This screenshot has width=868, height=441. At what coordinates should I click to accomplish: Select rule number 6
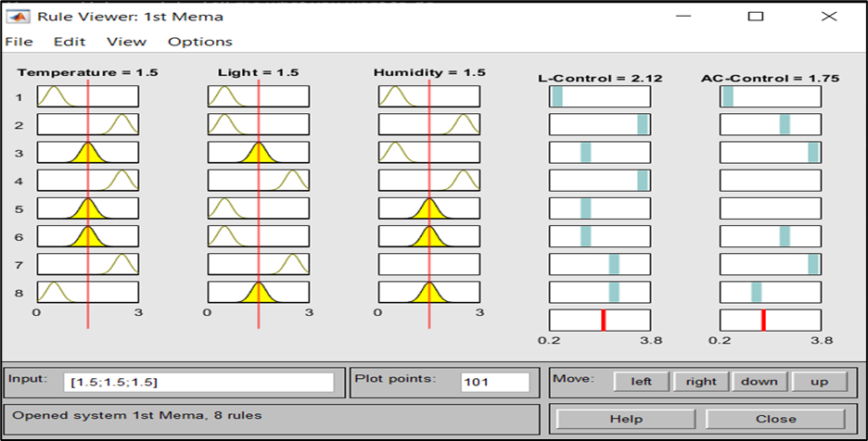coord(19,237)
